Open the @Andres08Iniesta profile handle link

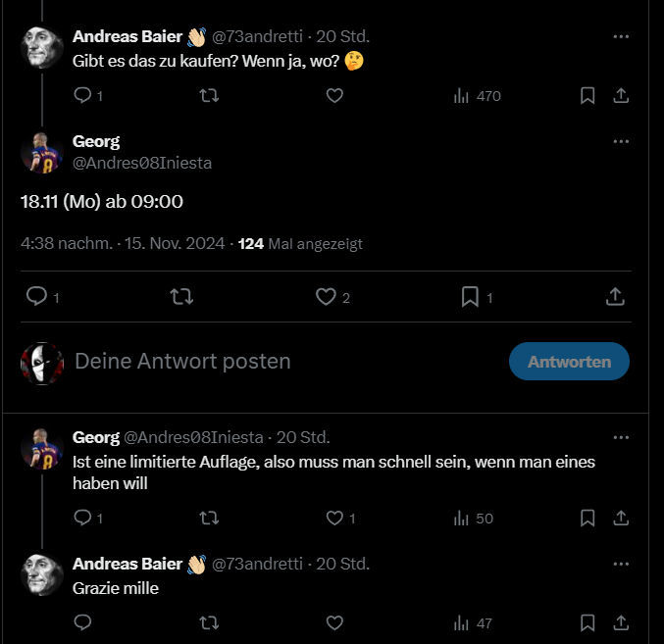[x=142, y=163]
